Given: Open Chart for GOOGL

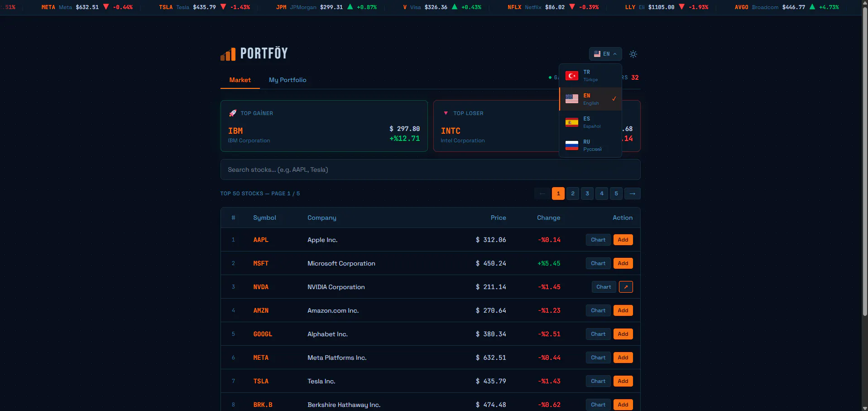Looking at the screenshot, I should [x=598, y=334].
